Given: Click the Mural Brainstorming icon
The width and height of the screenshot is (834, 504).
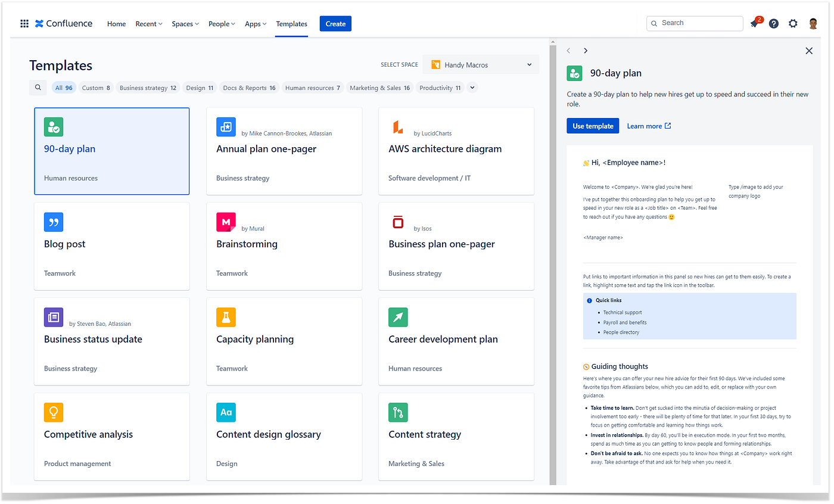Looking at the screenshot, I should [x=226, y=222].
